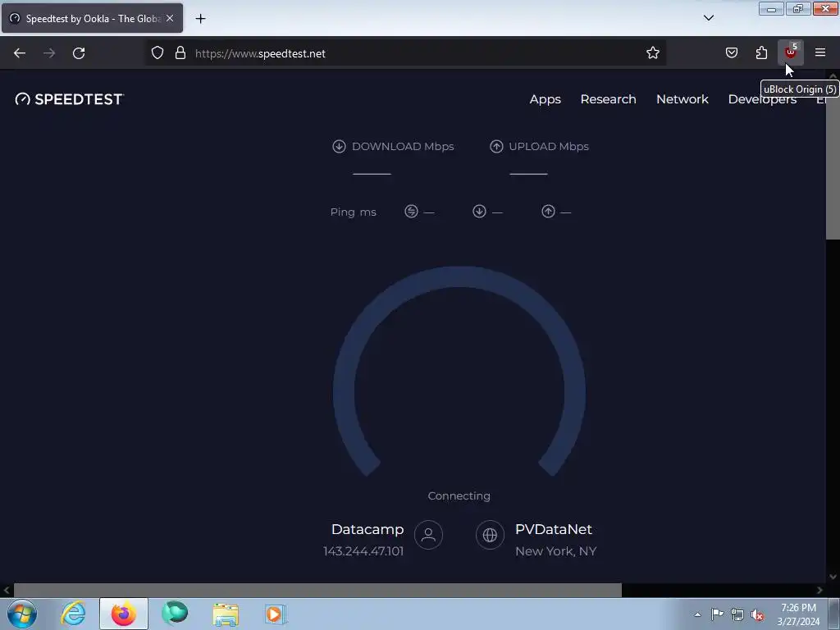Save page to Pocket

pyautogui.click(x=732, y=52)
